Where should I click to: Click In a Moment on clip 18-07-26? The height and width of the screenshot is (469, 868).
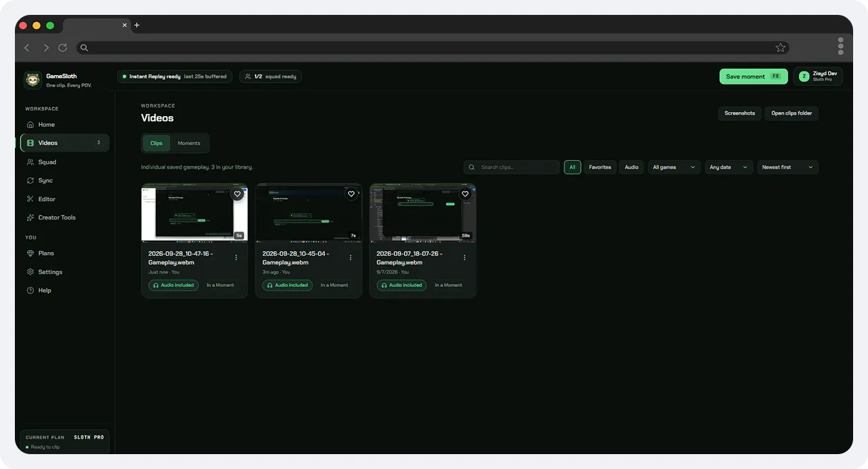click(449, 286)
